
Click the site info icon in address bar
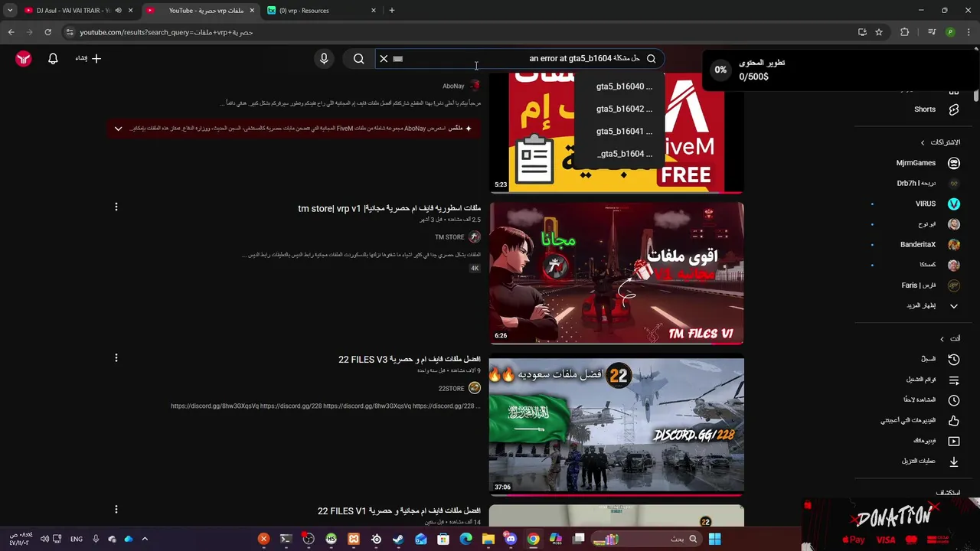tap(70, 32)
